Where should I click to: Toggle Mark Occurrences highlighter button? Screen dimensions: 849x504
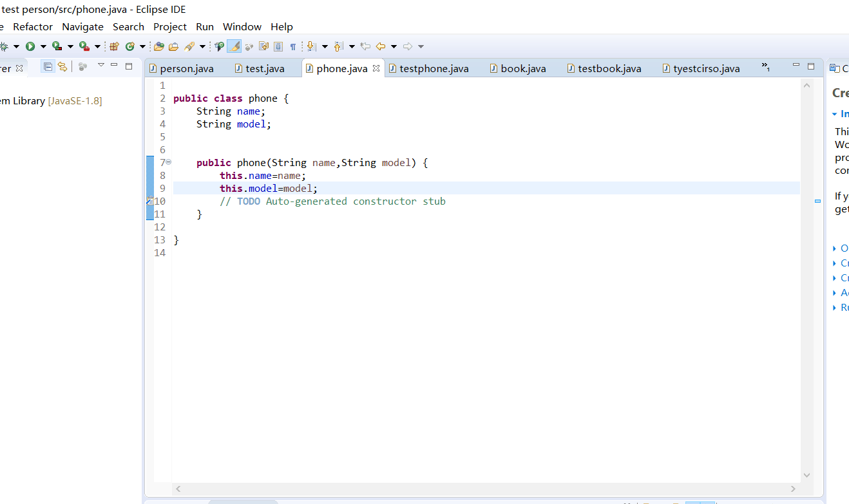[x=234, y=46]
